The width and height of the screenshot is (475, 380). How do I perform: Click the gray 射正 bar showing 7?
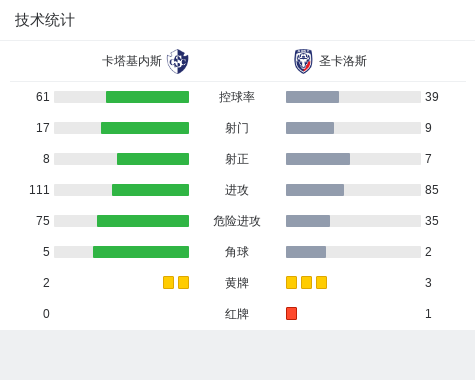tap(318, 159)
